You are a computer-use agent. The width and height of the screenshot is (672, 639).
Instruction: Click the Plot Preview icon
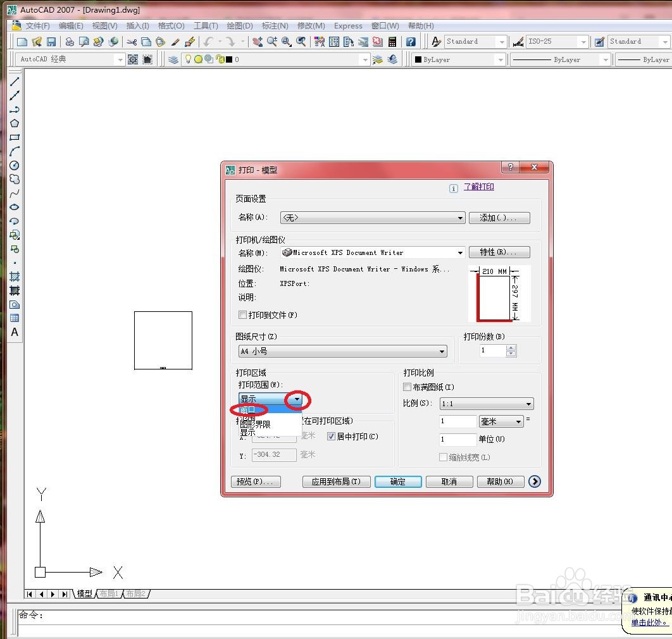point(84,42)
